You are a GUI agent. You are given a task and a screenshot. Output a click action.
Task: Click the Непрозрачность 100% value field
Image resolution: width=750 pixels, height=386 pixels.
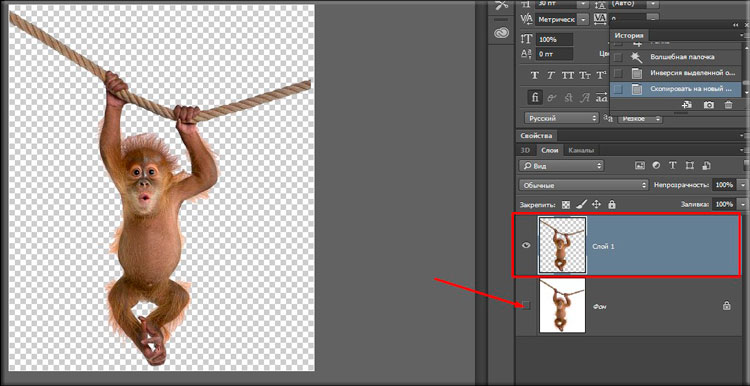tap(724, 185)
